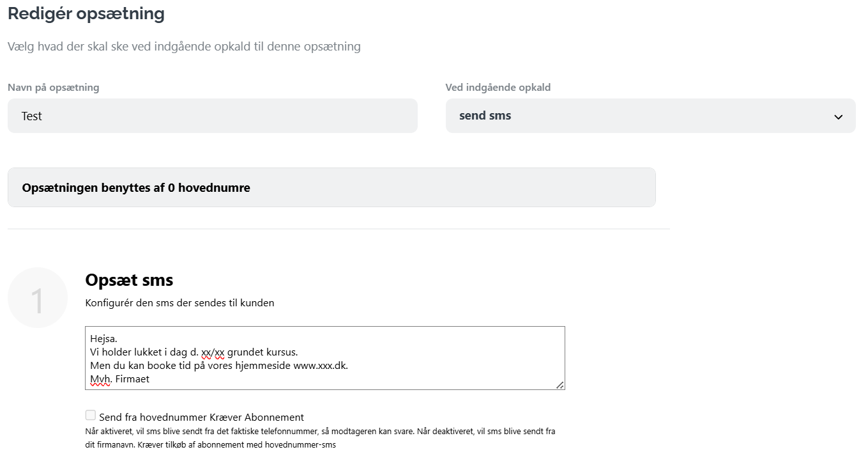868x461 pixels.
Task: Focus the "Navn på opsætning" field containing Test
Action: [x=212, y=116]
